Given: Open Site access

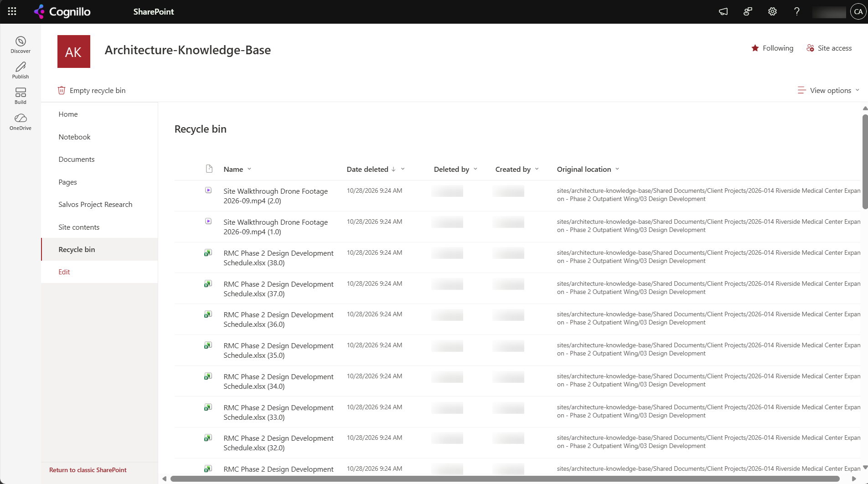Looking at the screenshot, I should click(x=829, y=48).
